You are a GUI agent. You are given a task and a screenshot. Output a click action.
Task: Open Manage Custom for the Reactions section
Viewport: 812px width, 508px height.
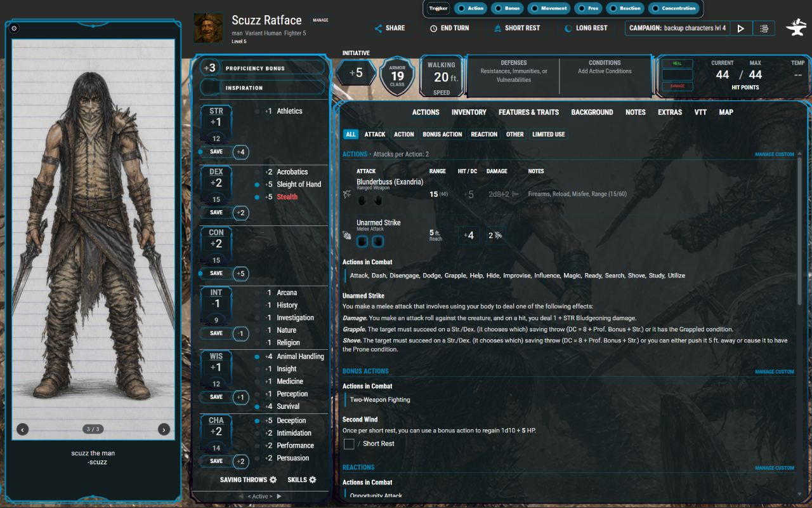(774, 468)
